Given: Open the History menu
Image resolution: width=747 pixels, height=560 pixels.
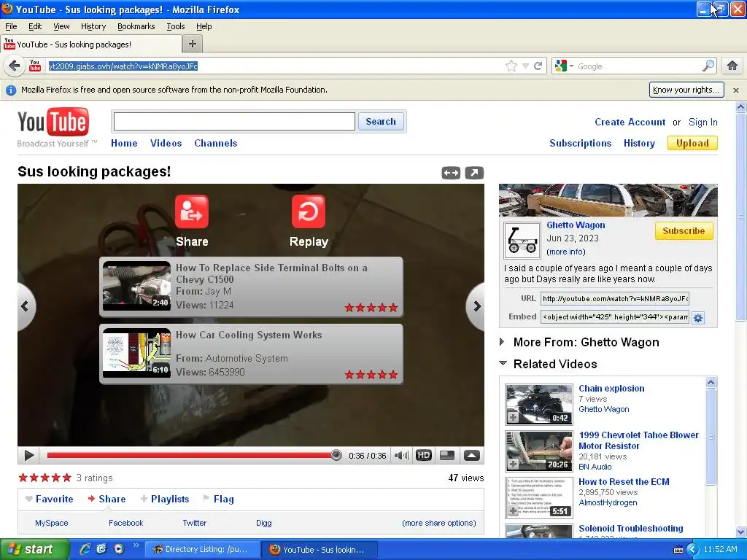Looking at the screenshot, I should coord(93,26).
